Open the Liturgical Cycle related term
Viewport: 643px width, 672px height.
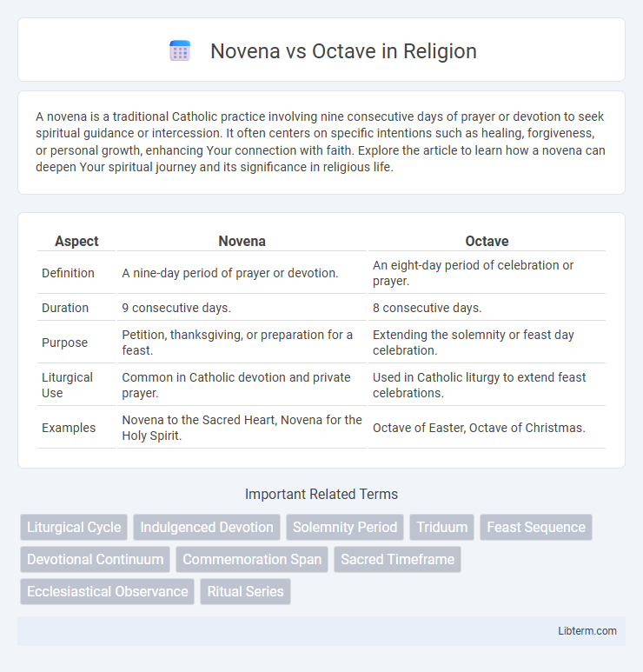click(x=74, y=527)
